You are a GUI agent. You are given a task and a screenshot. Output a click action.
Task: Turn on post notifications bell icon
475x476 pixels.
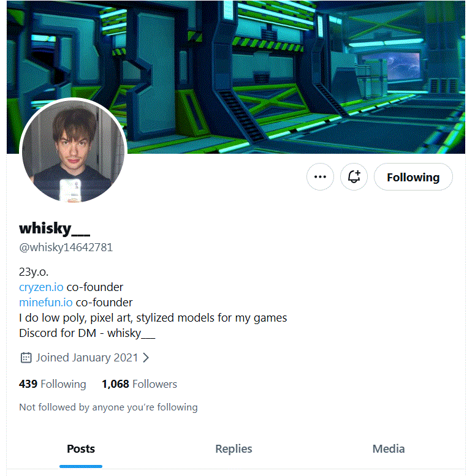point(354,176)
